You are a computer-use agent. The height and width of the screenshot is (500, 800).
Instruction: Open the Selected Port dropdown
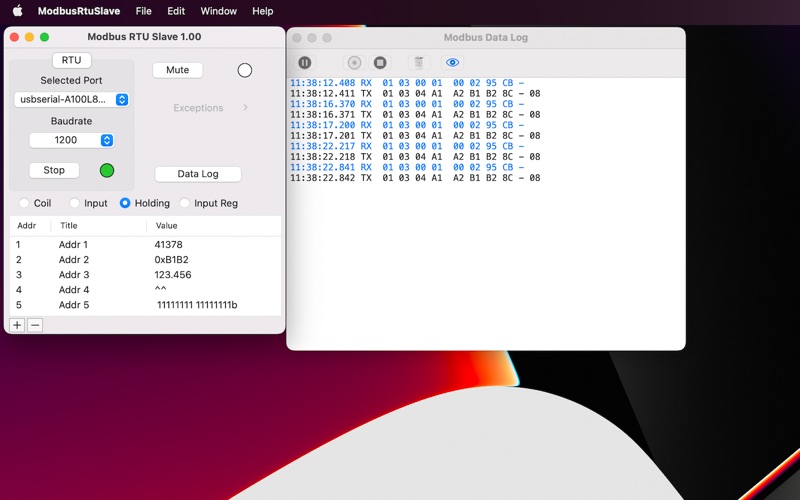[x=71, y=99]
